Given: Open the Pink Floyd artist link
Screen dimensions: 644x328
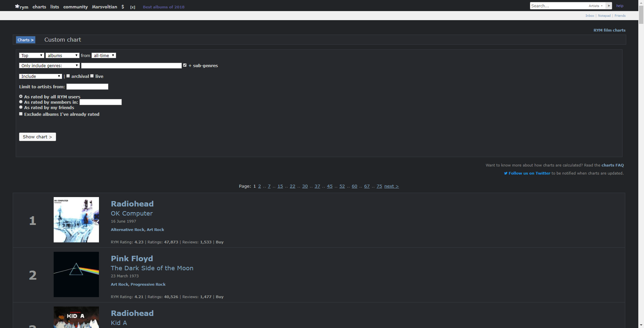Looking at the screenshot, I should (x=132, y=259).
